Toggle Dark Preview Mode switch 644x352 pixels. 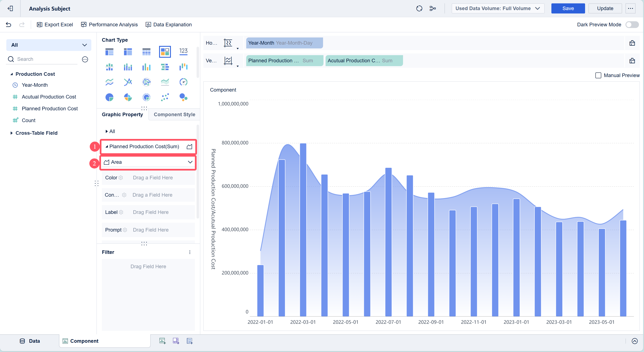[632, 24]
